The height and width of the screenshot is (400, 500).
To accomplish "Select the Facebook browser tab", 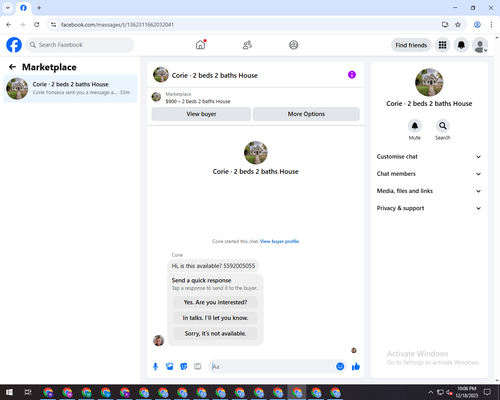I will pos(23,8).
